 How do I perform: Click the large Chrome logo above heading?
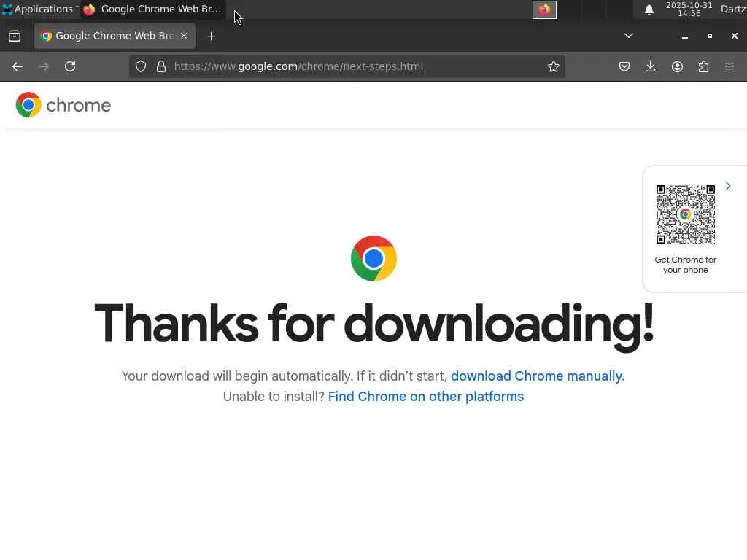click(x=373, y=259)
